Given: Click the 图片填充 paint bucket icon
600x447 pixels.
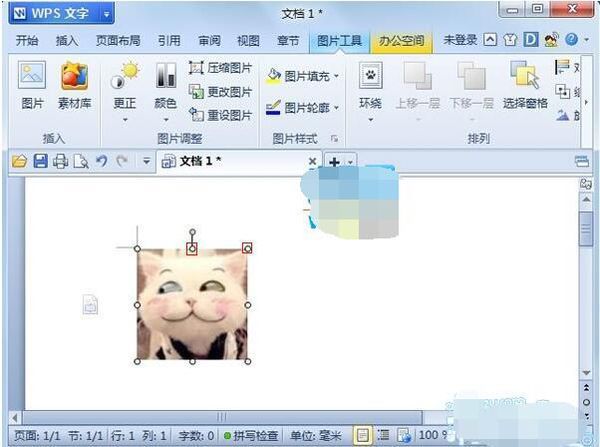Looking at the screenshot, I should pos(274,76).
